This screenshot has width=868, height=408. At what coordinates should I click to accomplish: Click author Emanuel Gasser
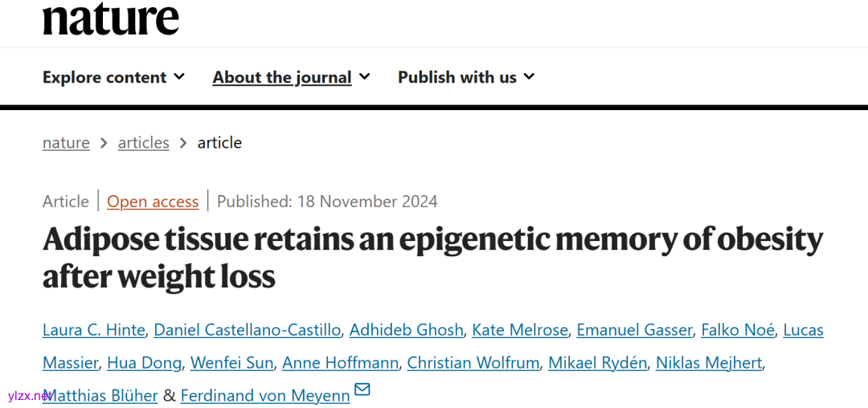pos(634,329)
